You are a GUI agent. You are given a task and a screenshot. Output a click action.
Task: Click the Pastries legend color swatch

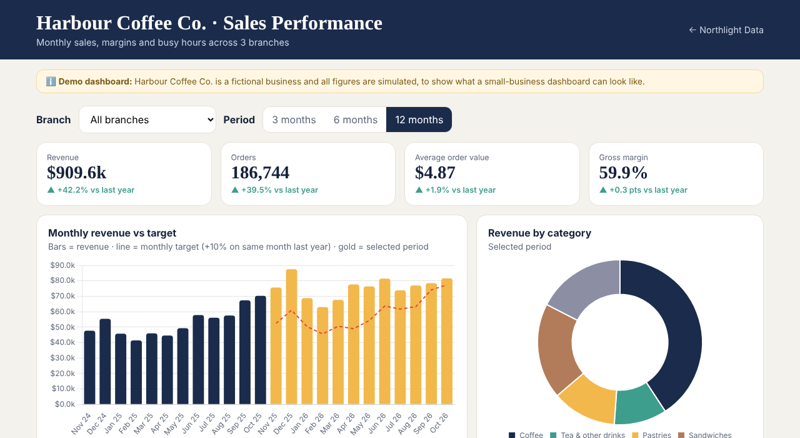coord(635,435)
